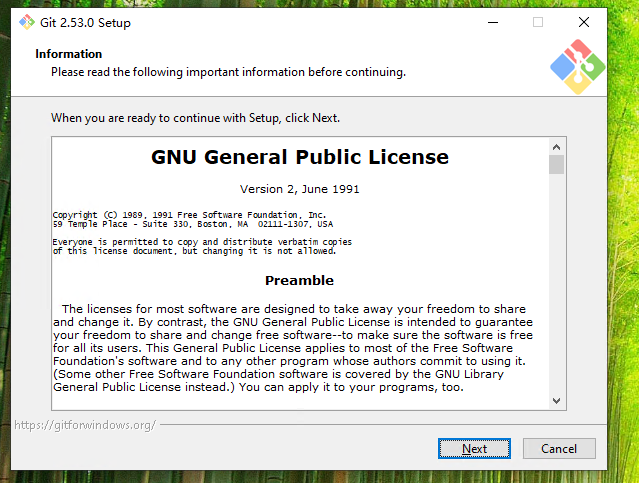Click the GNU General Public License heading

coord(299,157)
